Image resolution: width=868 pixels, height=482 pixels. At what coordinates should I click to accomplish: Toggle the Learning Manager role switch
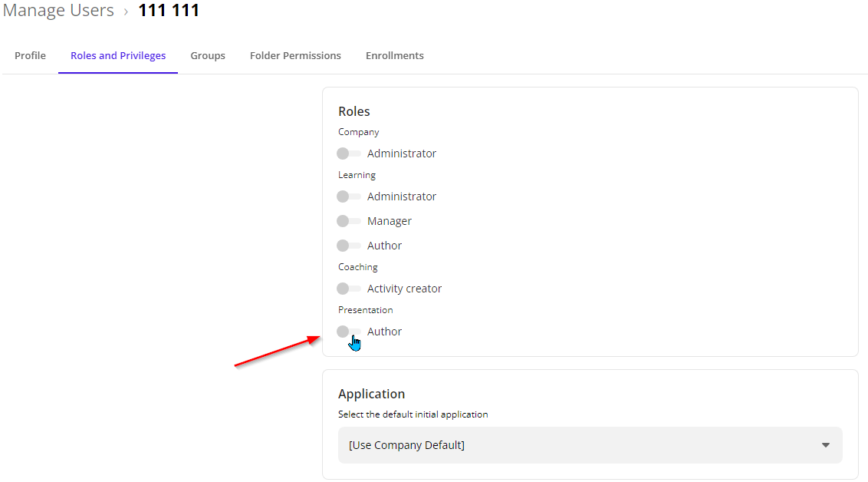349,221
